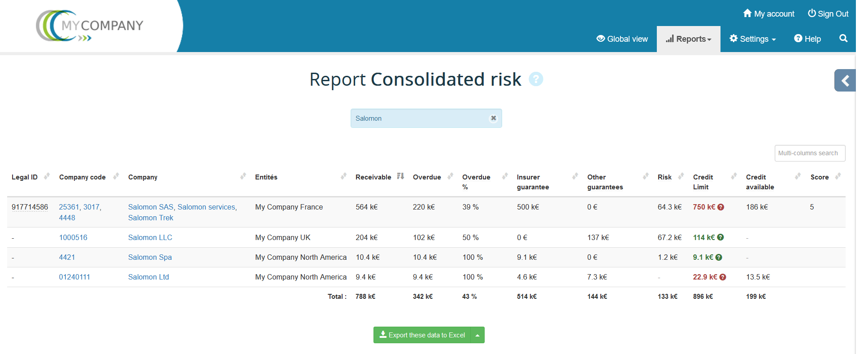
Task: Click green question icon next to 9.1 k€
Action: pos(719,258)
